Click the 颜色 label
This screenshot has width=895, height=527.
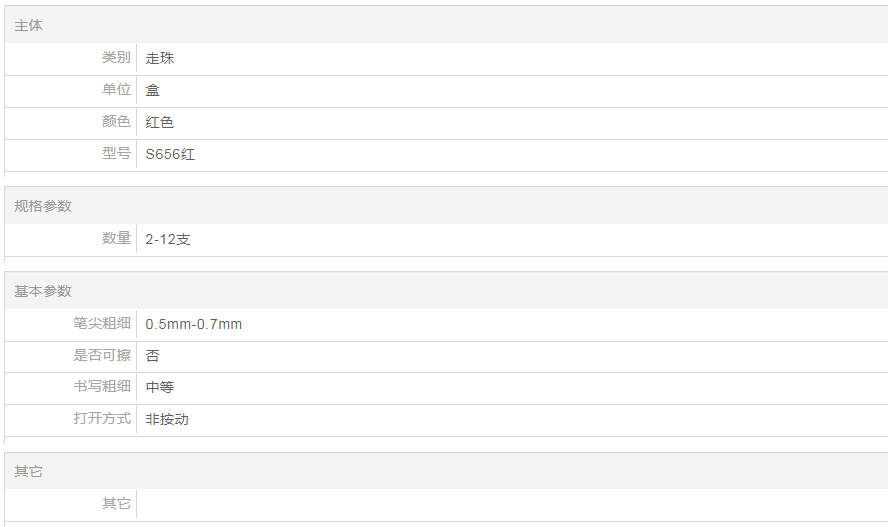click(x=116, y=122)
